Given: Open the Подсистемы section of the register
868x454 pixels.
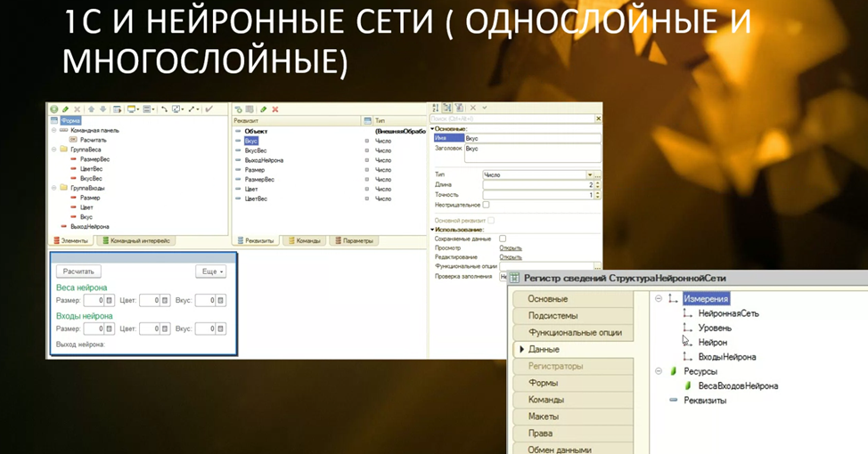Looking at the screenshot, I should click(x=572, y=316).
